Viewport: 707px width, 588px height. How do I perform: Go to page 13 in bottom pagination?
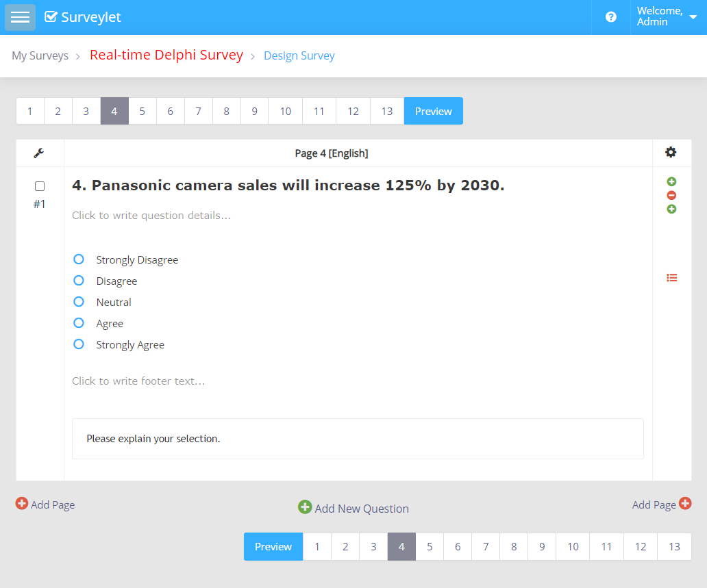[x=674, y=546]
